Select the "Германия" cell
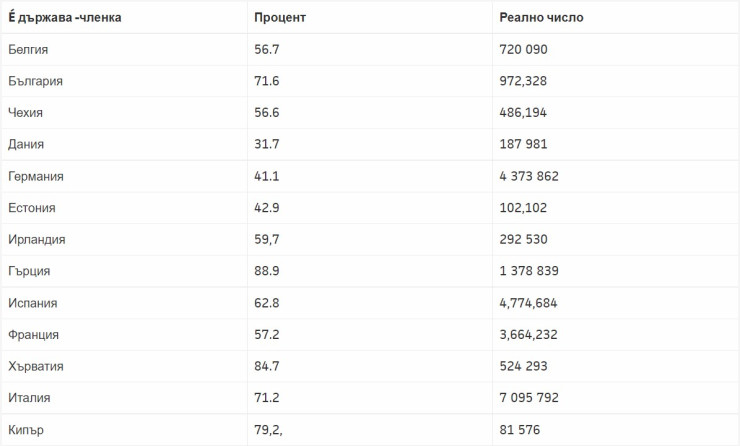 click(35, 176)
